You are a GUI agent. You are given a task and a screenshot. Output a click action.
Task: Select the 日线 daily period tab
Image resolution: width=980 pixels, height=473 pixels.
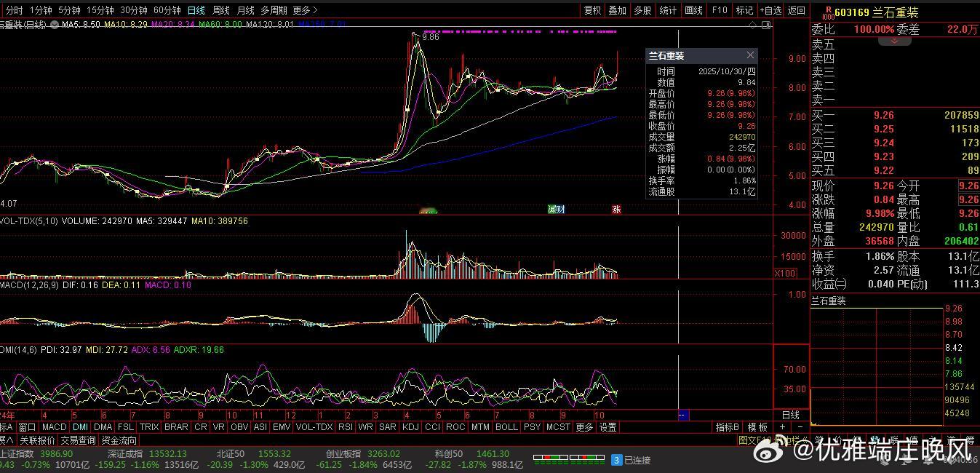coord(196,10)
